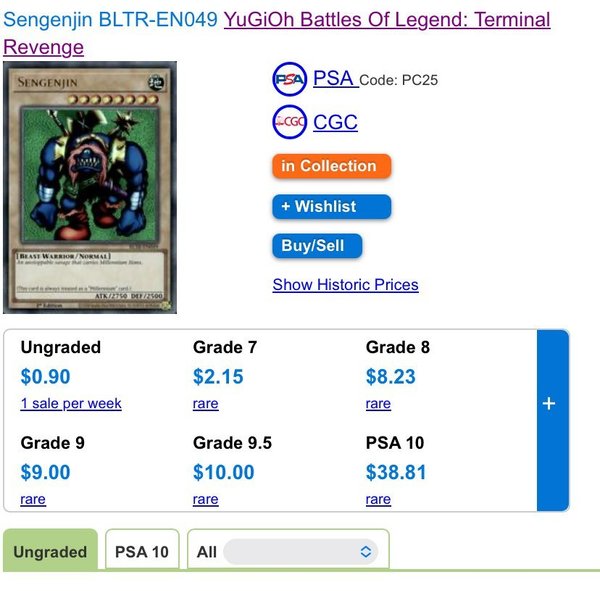This screenshot has width=600, height=591.
Task: Click the CGC logo icon
Action: 289,122
